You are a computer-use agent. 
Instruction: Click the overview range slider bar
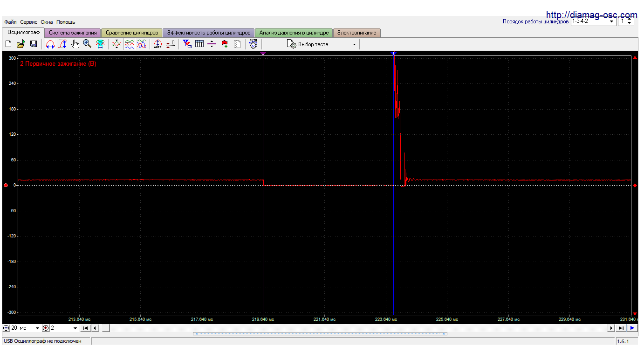[320, 334]
